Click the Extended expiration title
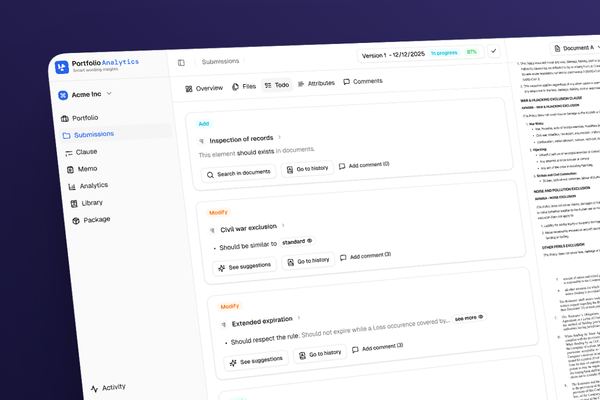 coord(262,321)
